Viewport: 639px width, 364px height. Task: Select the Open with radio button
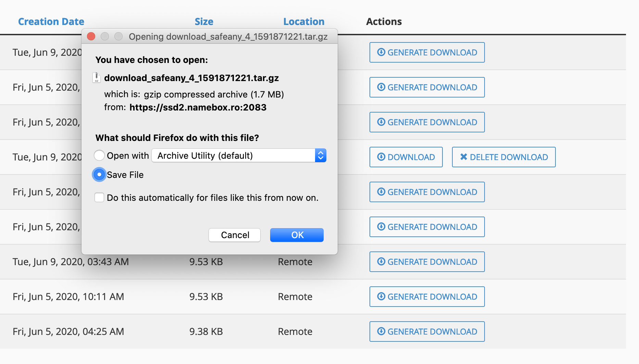(99, 155)
